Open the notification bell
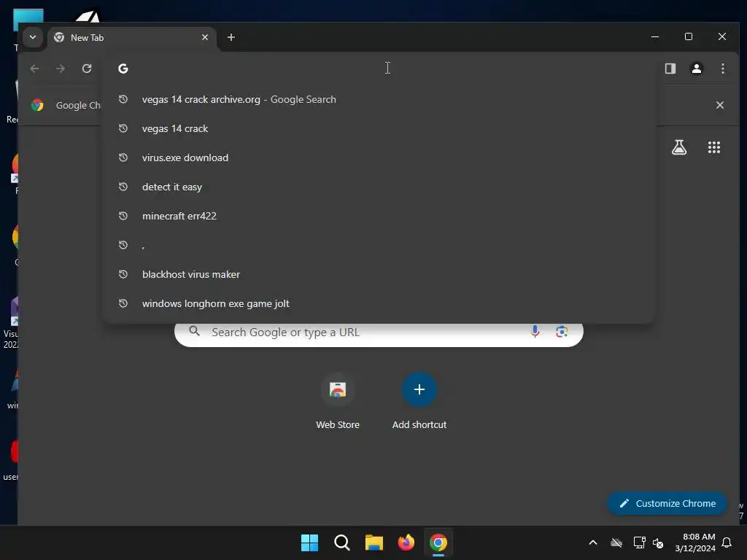 (727, 542)
